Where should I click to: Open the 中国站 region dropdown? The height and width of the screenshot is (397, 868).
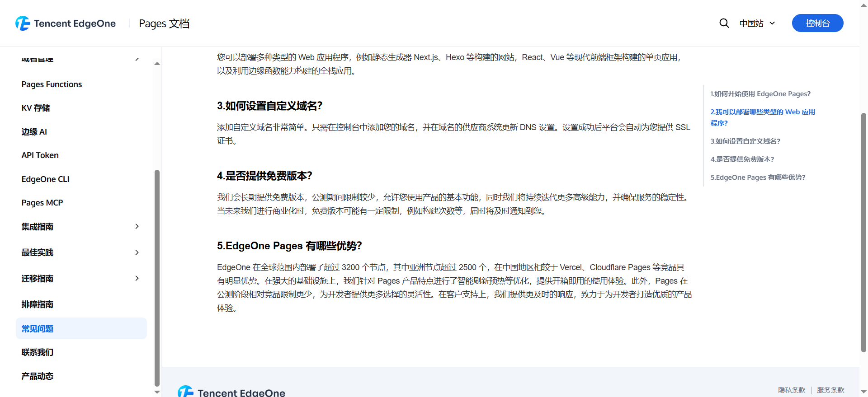(x=757, y=23)
